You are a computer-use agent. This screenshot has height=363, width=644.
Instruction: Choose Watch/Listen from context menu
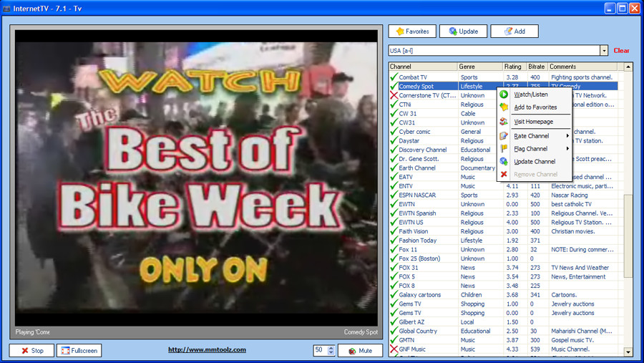(x=534, y=95)
